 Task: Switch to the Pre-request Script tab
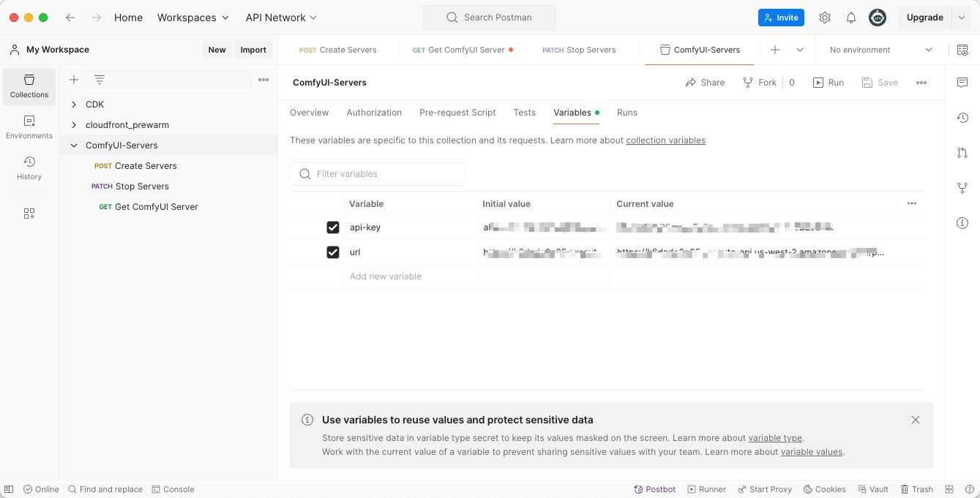pos(457,113)
